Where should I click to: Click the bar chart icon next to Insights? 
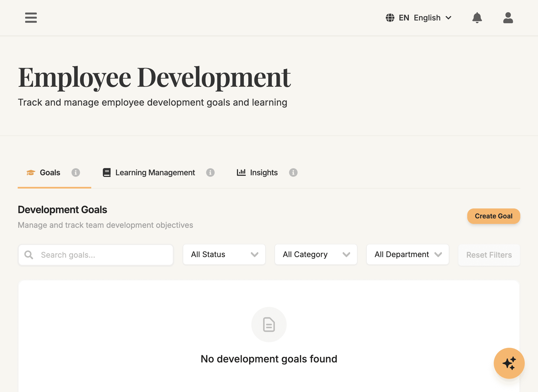241,172
